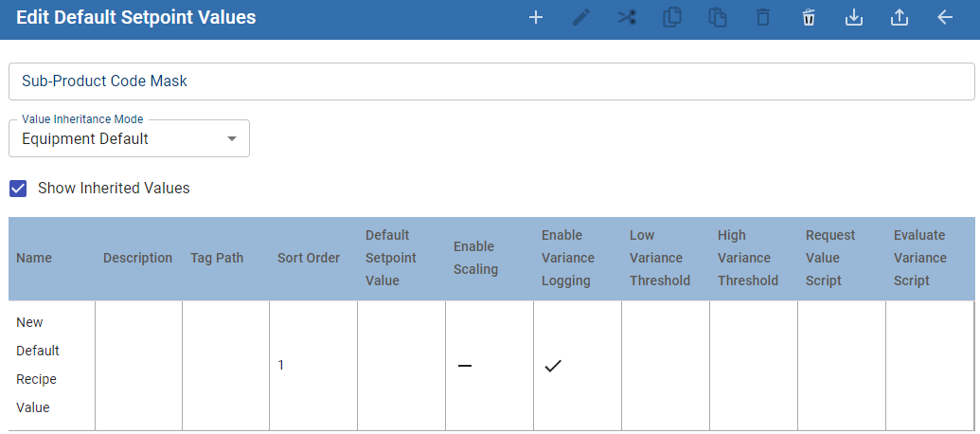
Task: Click the Sort Order column header
Action: [x=309, y=258]
